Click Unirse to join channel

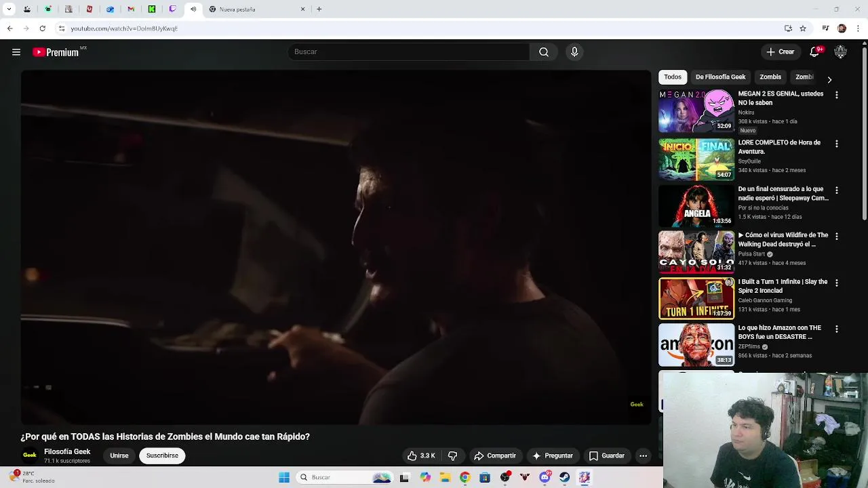(x=119, y=456)
